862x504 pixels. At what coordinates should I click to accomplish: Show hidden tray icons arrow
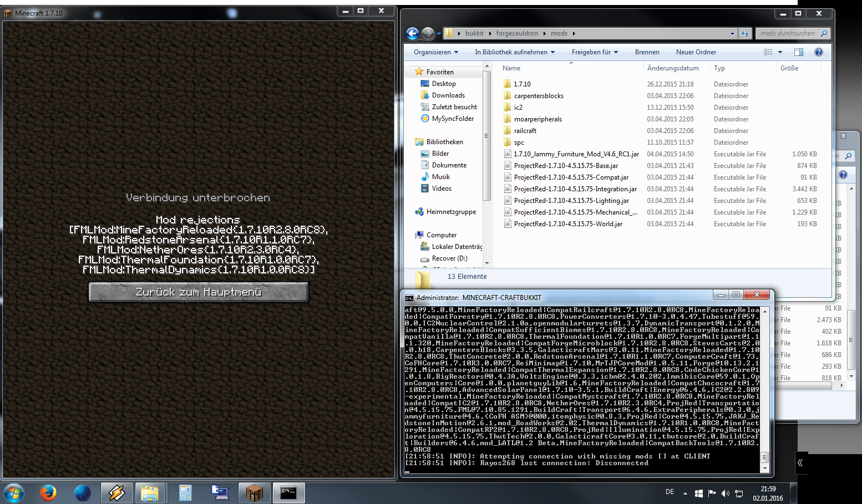[x=685, y=493]
